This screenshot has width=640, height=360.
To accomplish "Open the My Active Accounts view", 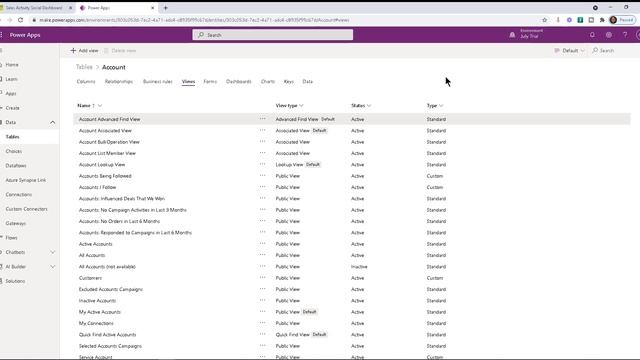I will [x=100, y=312].
